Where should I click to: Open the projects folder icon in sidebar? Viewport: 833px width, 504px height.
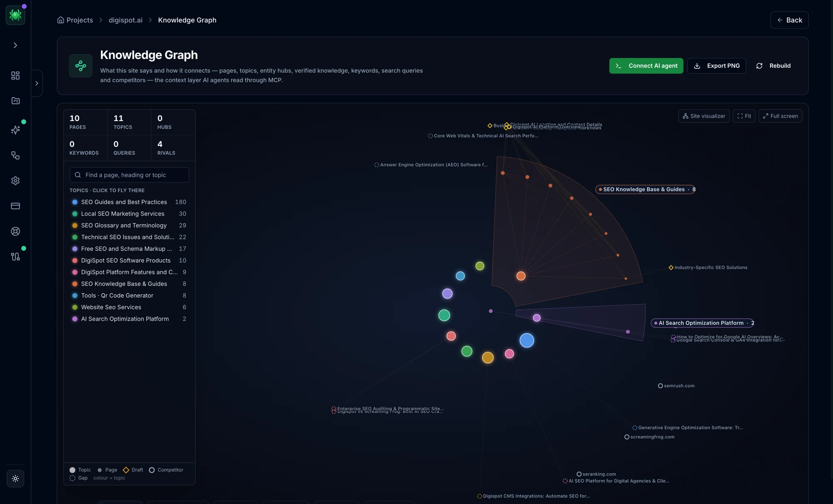[x=15, y=101]
